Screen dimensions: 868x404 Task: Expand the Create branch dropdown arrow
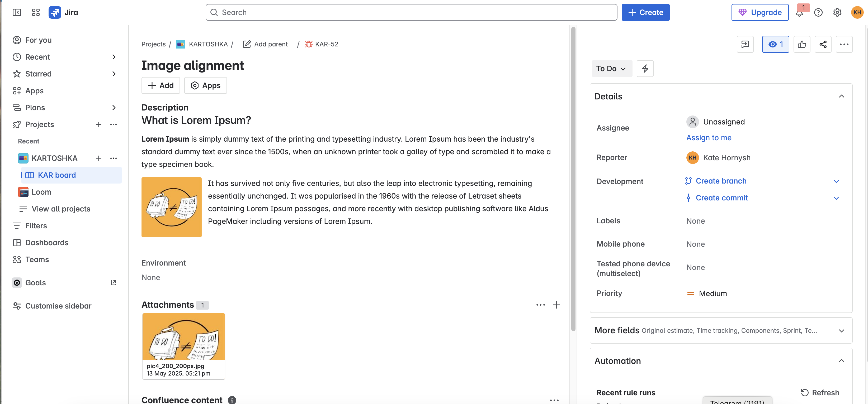tap(836, 181)
